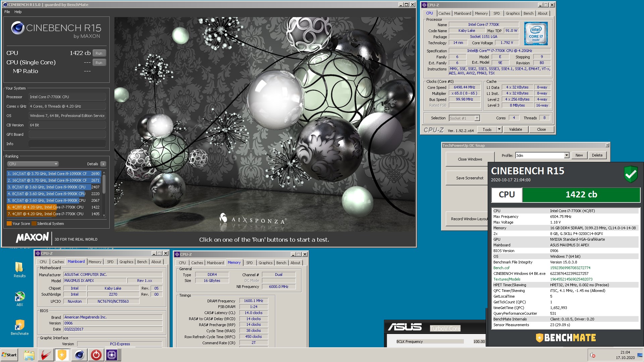This screenshot has width=644, height=362.
Task: Click the system tray notification icon
Action: tap(593, 355)
